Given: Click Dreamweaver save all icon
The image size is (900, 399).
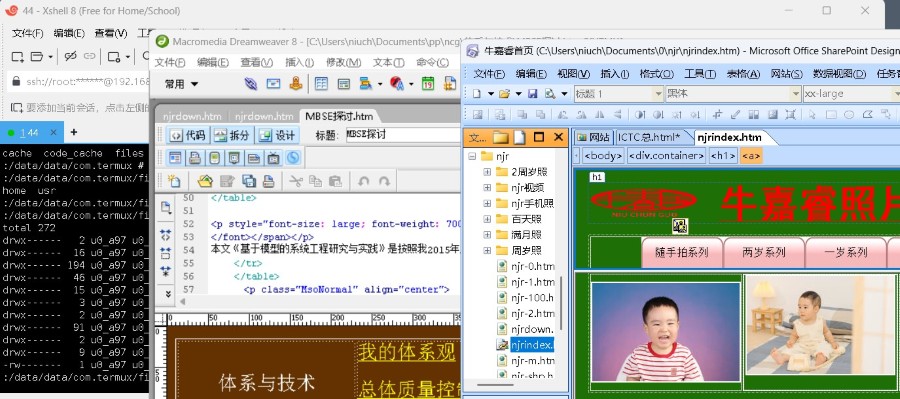Looking at the screenshot, I should tap(249, 181).
